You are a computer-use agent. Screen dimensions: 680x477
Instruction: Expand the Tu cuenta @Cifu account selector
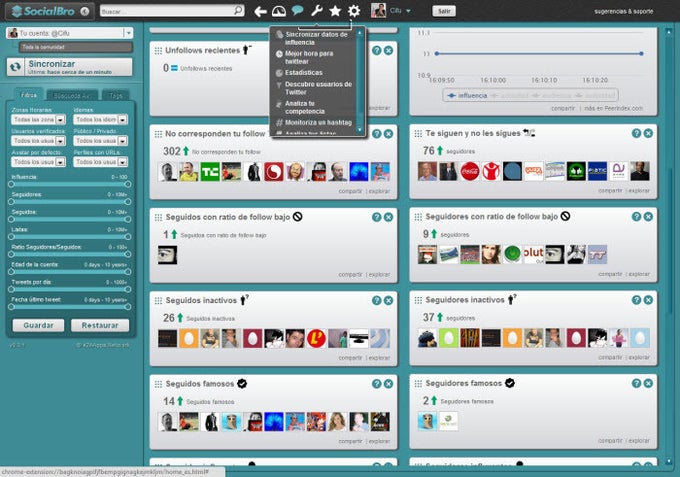[128, 33]
